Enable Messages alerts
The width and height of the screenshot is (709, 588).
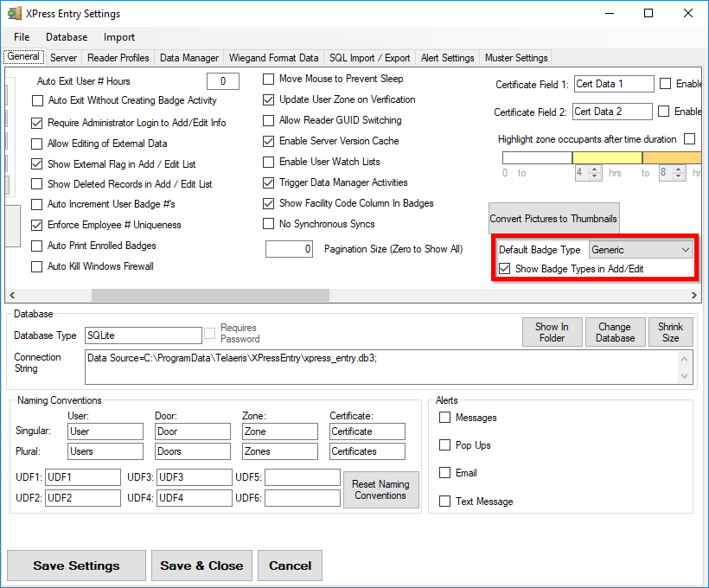pos(444,417)
